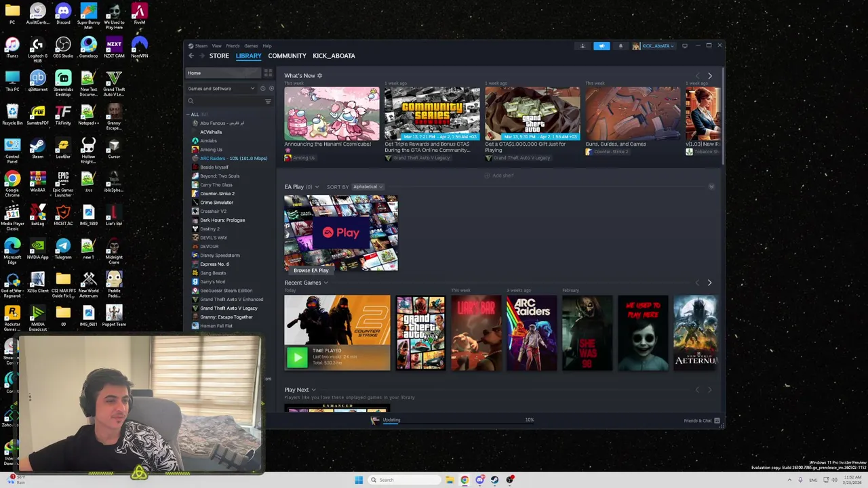Open Discord desktop shortcut
This screenshot has height=488, width=868.
point(63,14)
